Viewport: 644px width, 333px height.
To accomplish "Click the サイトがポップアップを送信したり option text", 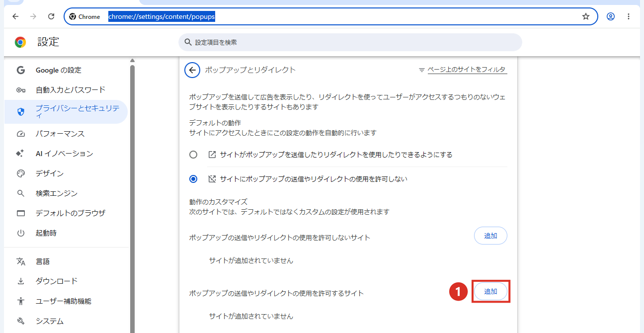I will (x=336, y=155).
